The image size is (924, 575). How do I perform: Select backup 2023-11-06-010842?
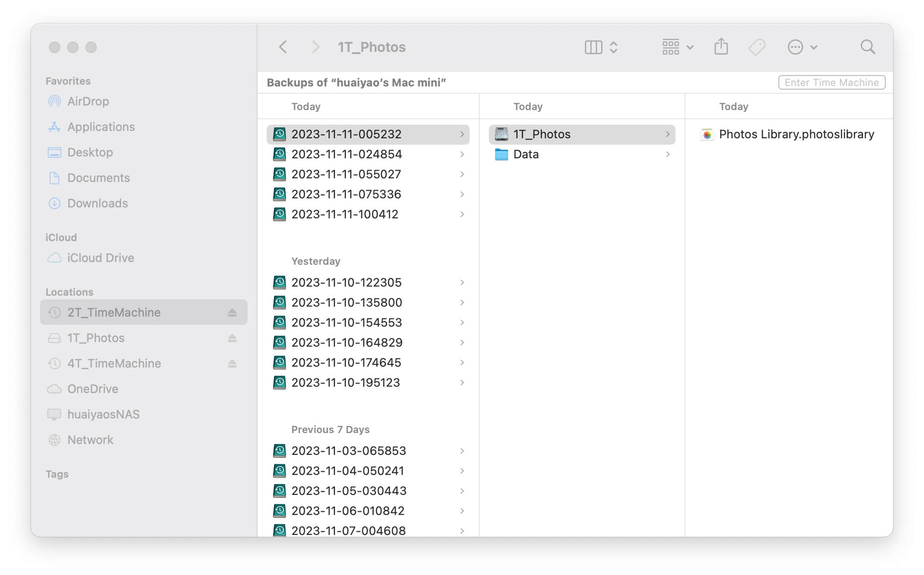click(x=368, y=511)
